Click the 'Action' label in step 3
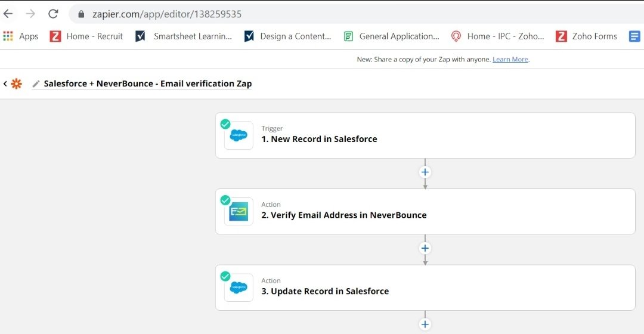This screenshot has width=644, height=334. click(x=271, y=280)
